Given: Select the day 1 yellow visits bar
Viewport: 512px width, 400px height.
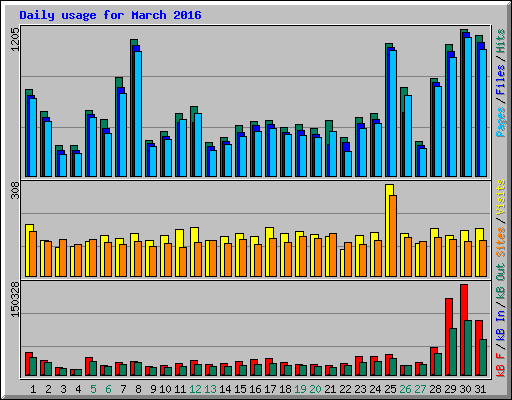Looking at the screenshot, I should pyautogui.click(x=28, y=250).
